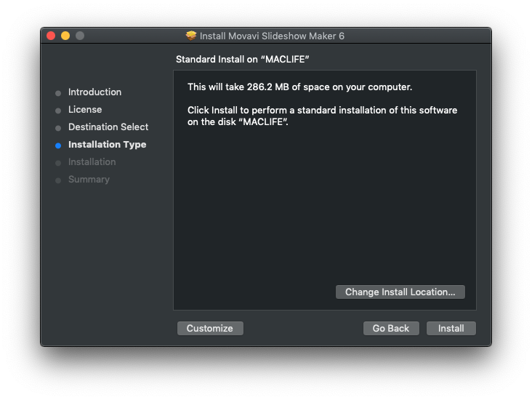The width and height of the screenshot is (532, 400).
Task: Click the bullet beside Destination Select
Action: click(58, 128)
